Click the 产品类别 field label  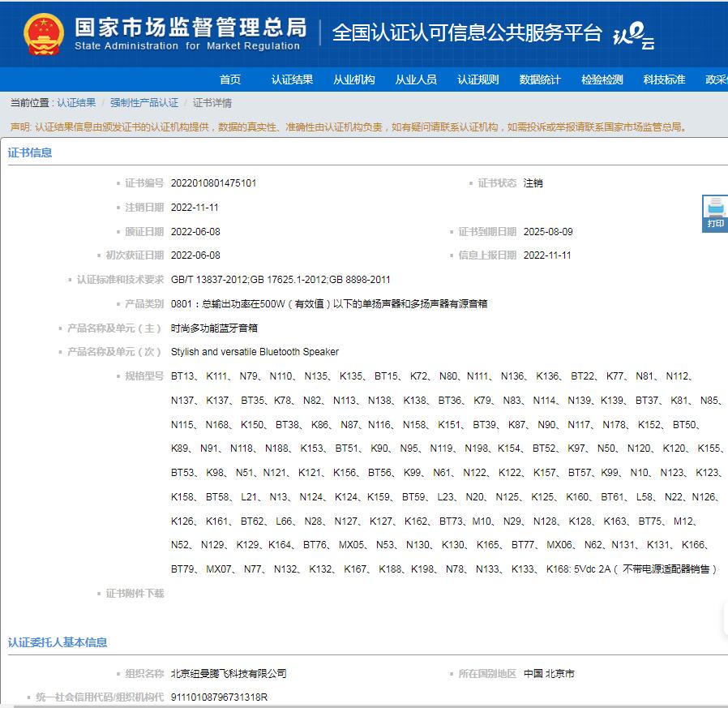(x=144, y=304)
